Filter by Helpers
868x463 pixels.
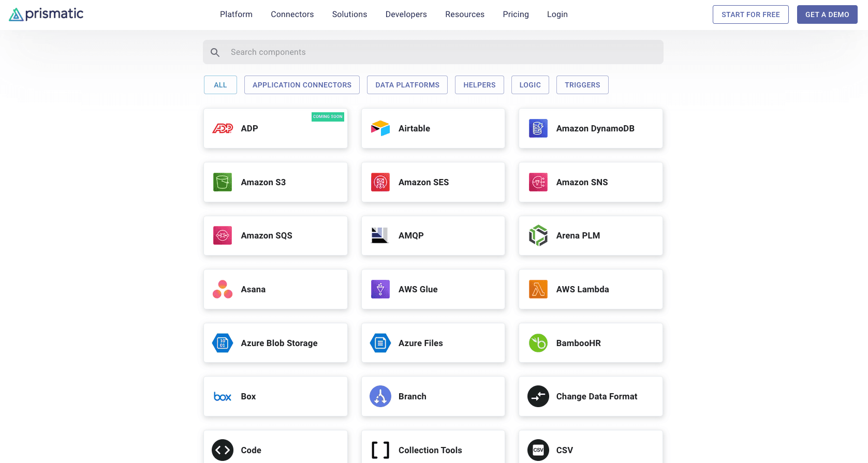[479, 85]
